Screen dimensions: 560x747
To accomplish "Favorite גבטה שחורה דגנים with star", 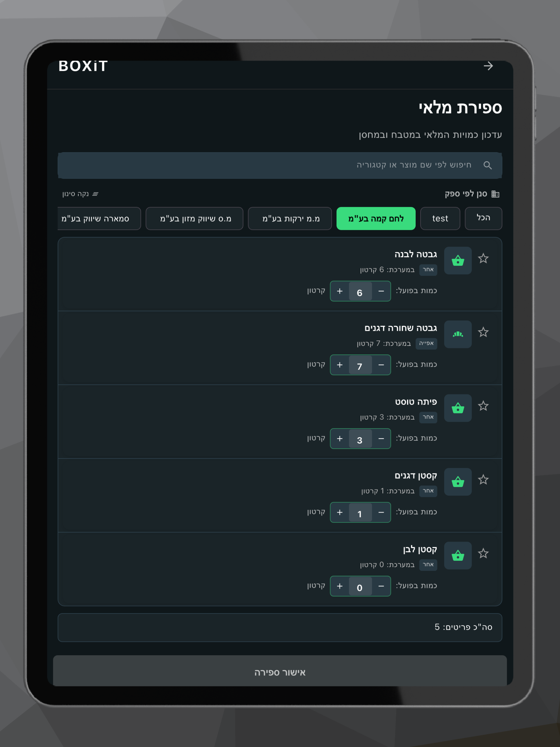I will tap(483, 332).
